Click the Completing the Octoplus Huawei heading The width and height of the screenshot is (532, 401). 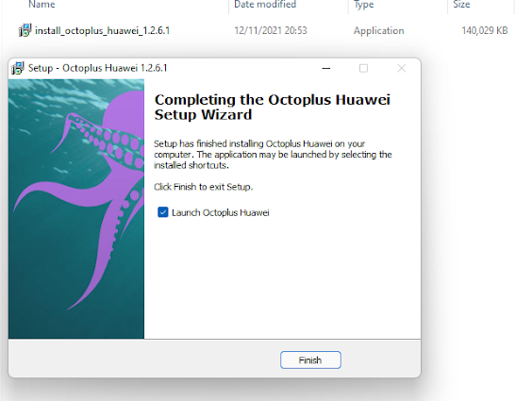pos(272,108)
